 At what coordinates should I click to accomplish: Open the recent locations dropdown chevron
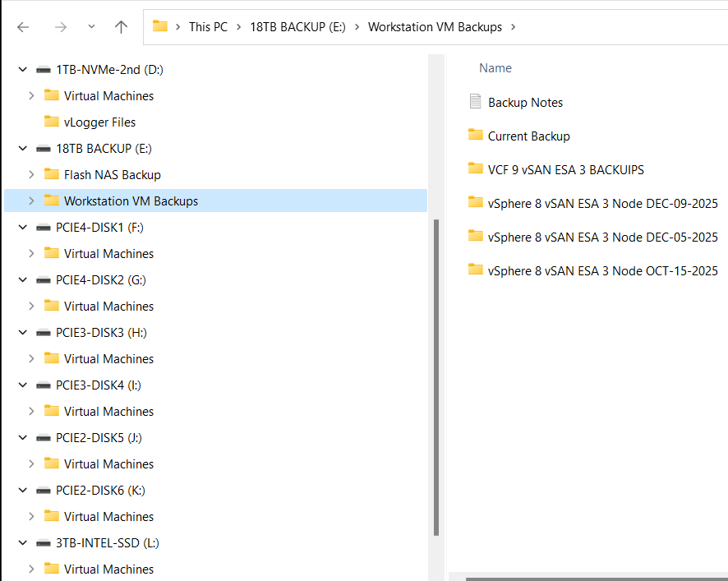click(x=91, y=27)
